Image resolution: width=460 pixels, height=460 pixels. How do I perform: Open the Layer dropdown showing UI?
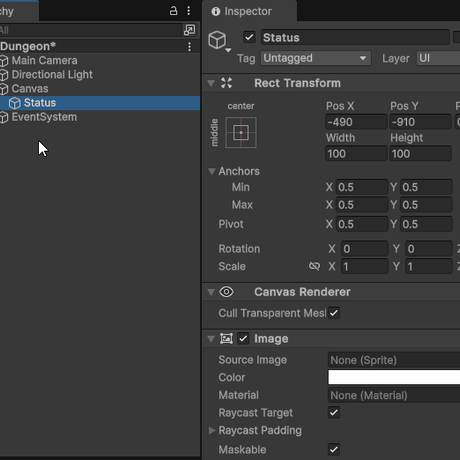[x=438, y=58]
